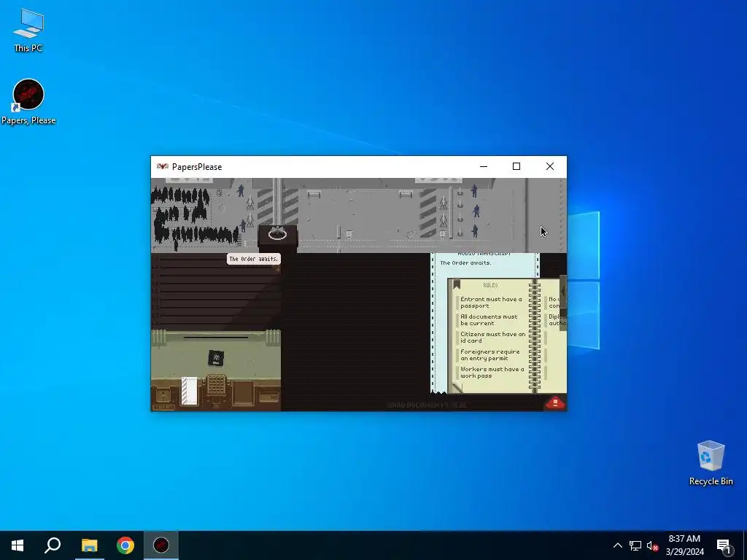
Task: Open the taskbar clock and date
Action: pyautogui.click(x=684, y=545)
